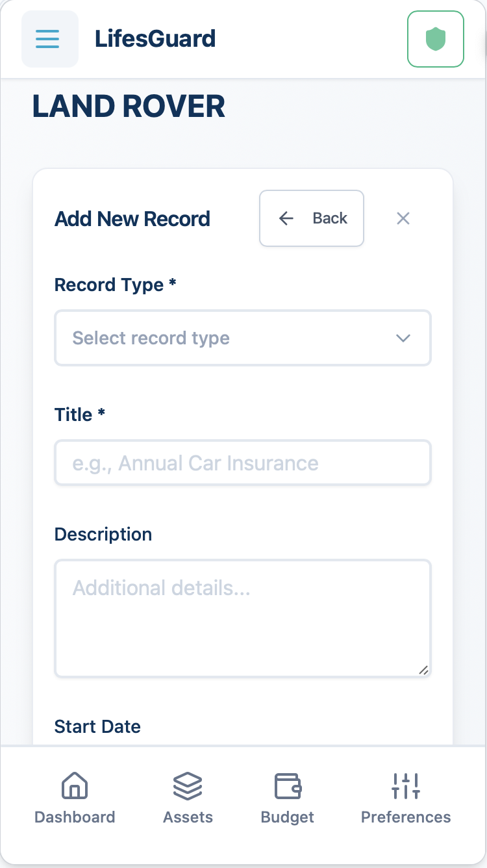Switch to the Dashboard tab label

click(75, 817)
